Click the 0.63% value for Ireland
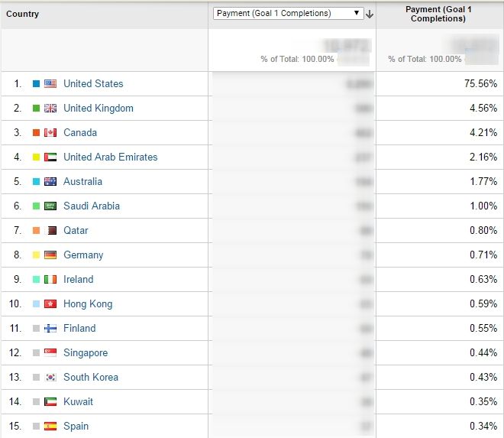Image resolution: width=504 pixels, height=438 pixels. 483,279
